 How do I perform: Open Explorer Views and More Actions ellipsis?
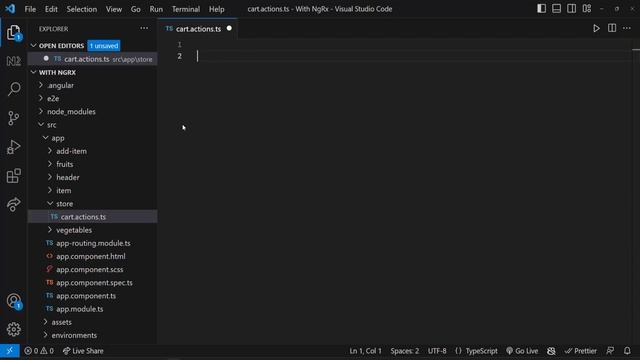click(x=144, y=28)
